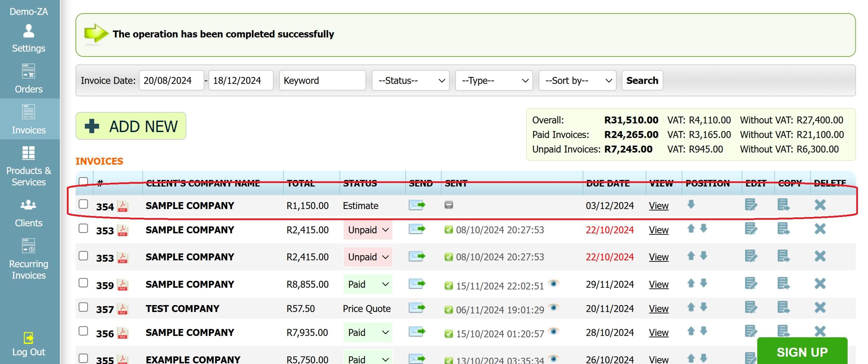The width and height of the screenshot is (868, 364).
Task: Open Recurring Invoices in the sidebar
Action: tap(29, 259)
